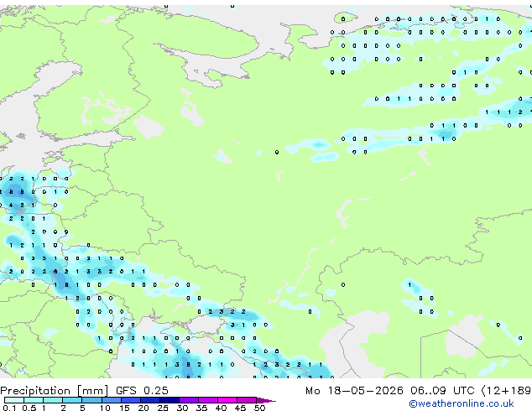
Task: Click the 25–30 mm navy legend swatch
Action: (x=169, y=400)
